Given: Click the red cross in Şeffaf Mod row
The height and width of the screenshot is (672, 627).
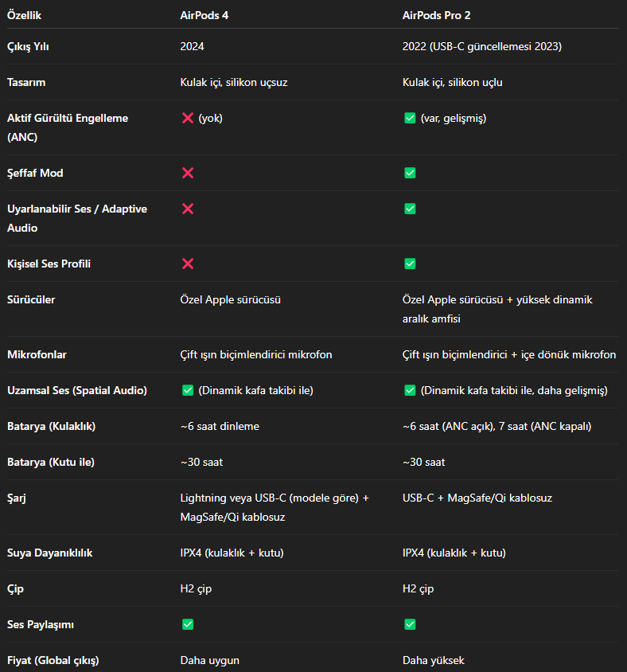Looking at the screenshot, I should point(188,173).
